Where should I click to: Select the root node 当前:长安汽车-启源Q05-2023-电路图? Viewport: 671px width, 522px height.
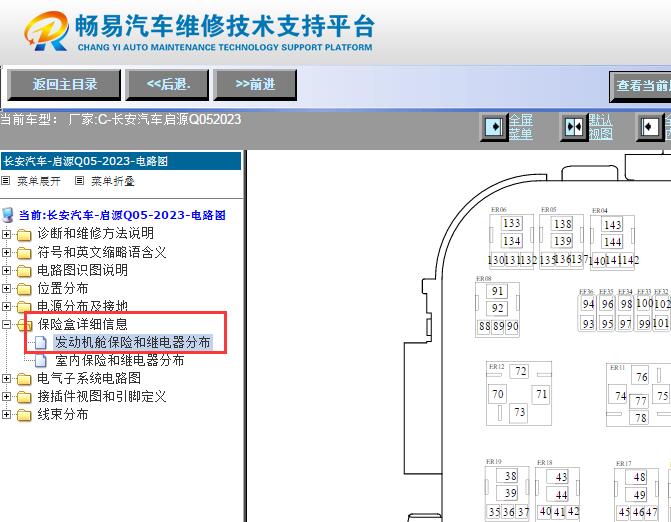[122, 215]
